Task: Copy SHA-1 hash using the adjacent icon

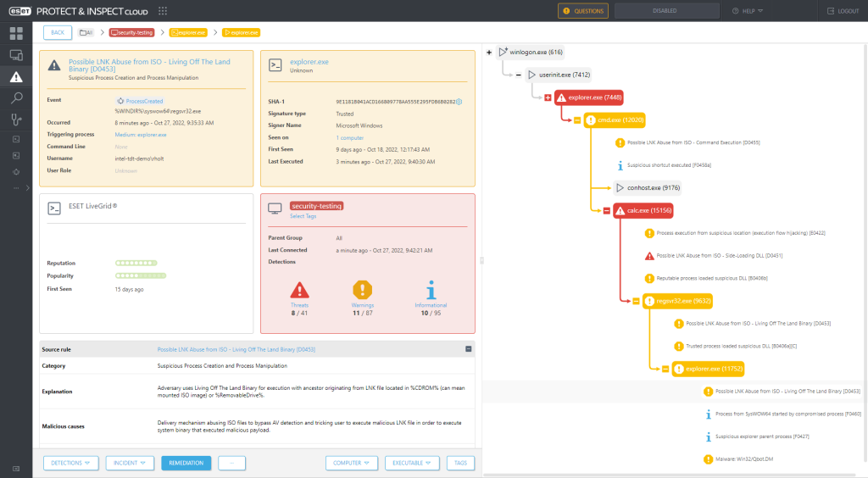Action: click(459, 102)
